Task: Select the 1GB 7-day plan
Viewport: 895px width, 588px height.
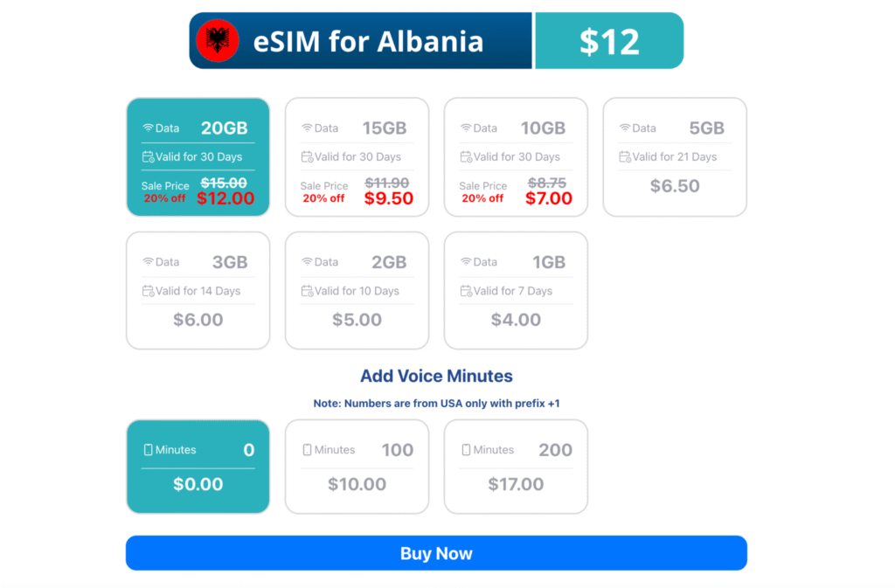Action: click(516, 290)
